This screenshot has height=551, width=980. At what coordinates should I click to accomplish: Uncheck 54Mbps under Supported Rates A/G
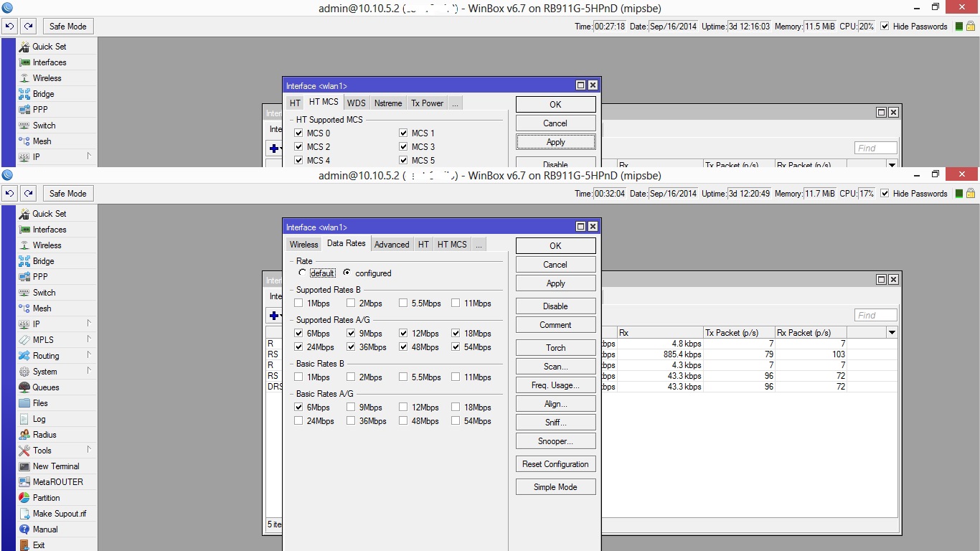coord(456,347)
